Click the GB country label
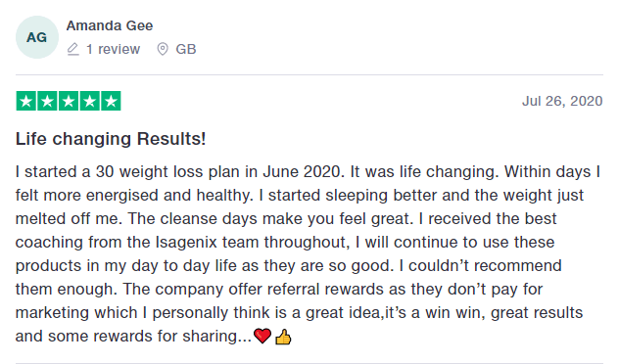The height and width of the screenshot is (364, 619). coord(186,49)
